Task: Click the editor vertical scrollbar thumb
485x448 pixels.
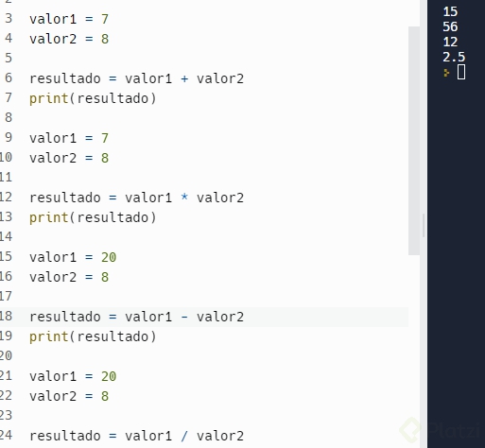Action: click(x=414, y=141)
